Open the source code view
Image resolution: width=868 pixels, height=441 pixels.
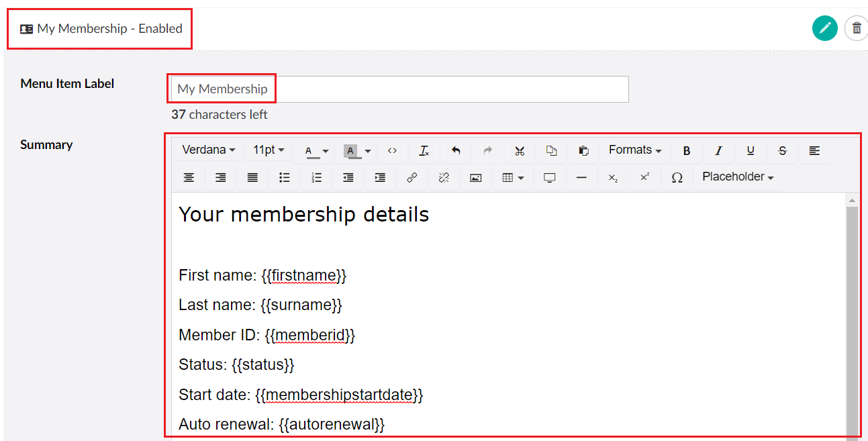(x=392, y=150)
